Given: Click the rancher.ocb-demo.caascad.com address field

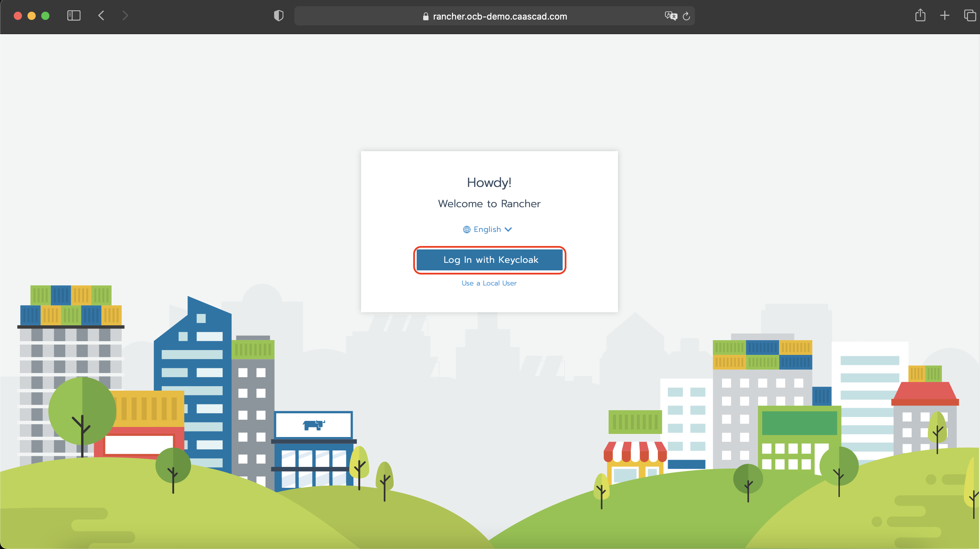Looking at the screenshot, I should pyautogui.click(x=499, y=16).
